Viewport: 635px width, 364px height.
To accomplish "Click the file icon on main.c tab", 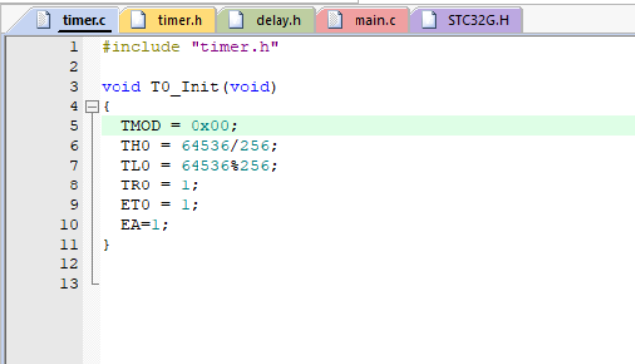I will coord(335,20).
